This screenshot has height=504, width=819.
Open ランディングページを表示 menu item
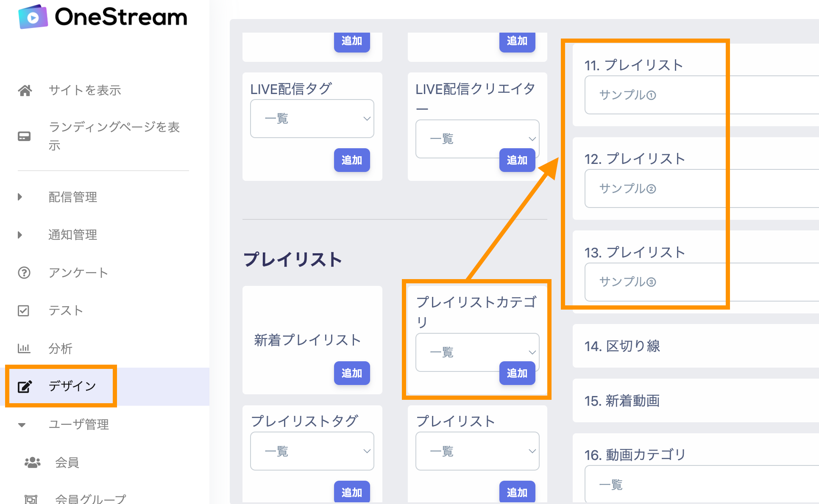114,136
